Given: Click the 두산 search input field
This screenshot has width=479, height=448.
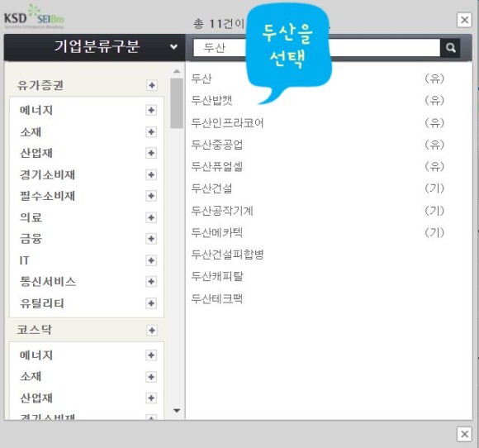Looking at the screenshot, I should (316, 48).
